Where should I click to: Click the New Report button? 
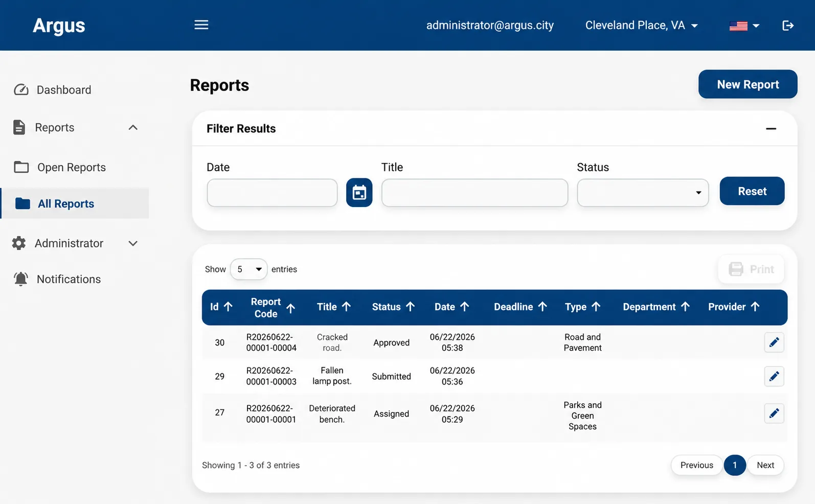pyautogui.click(x=748, y=84)
